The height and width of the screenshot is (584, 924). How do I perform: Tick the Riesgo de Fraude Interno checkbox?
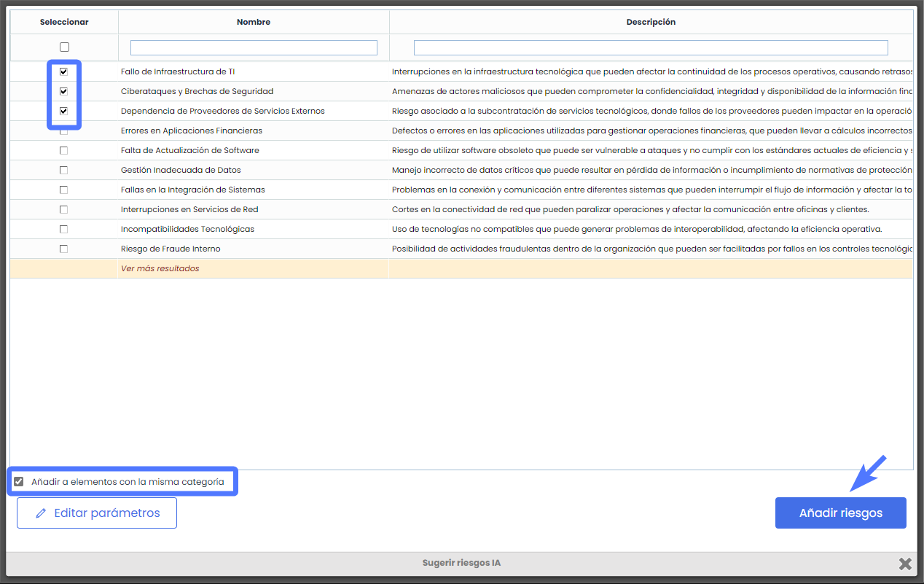pyautogui.click(x=64, y=249)
